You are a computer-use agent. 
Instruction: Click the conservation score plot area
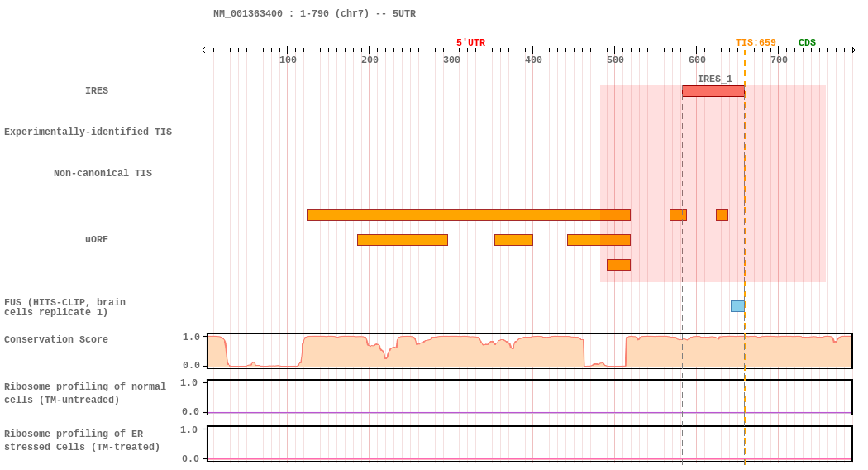point(530,351)
